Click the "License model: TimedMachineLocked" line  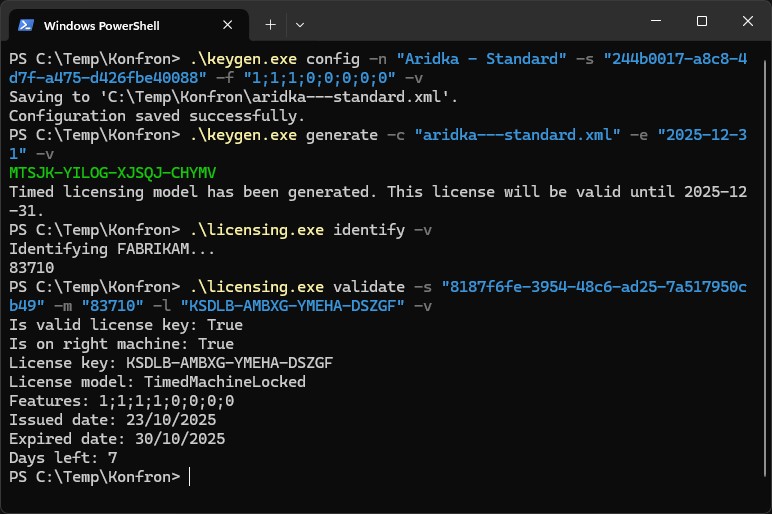pyautogui.click(x=157, y=382)
